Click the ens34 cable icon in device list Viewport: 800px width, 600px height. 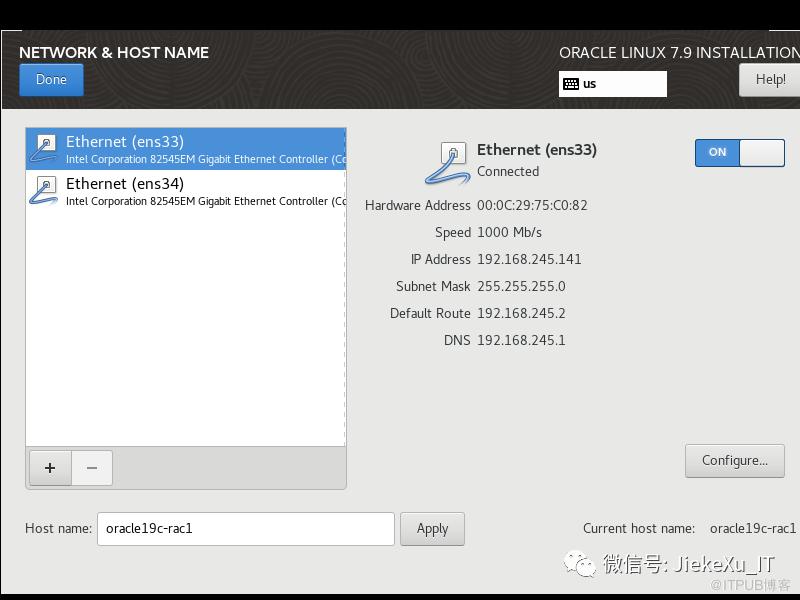pyautogui.click(x=44, y=191)
